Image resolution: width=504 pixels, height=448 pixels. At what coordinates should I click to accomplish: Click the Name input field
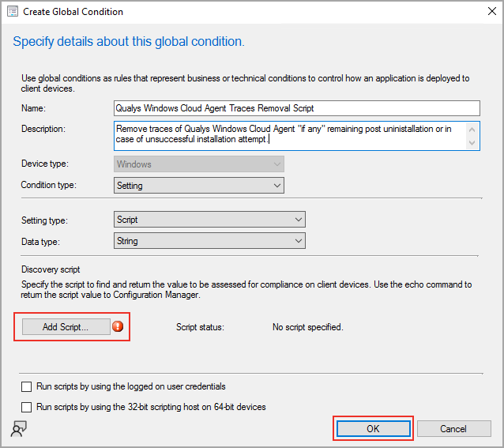point(297,108)
